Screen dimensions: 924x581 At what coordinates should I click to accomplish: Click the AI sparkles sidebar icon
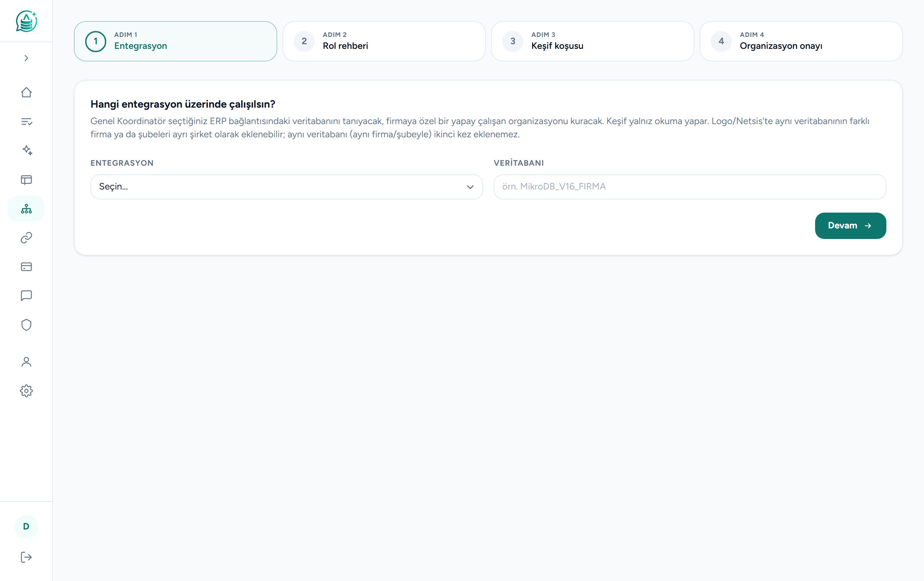26,151
